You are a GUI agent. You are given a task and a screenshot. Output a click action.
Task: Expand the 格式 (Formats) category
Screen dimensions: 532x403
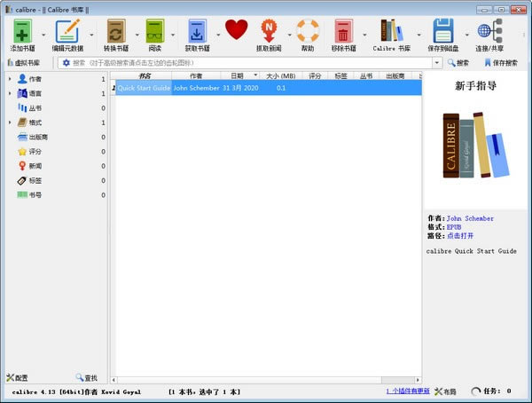[x=10, y=122]
